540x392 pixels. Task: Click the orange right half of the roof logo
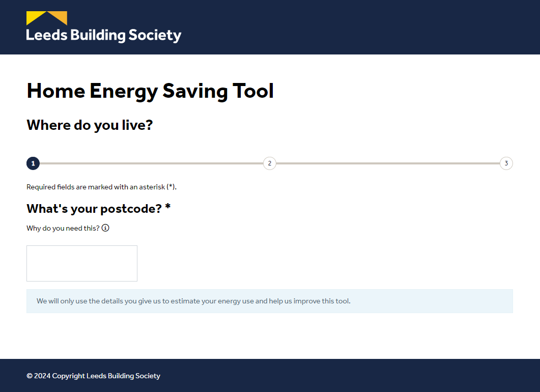(x=60, y=16)
